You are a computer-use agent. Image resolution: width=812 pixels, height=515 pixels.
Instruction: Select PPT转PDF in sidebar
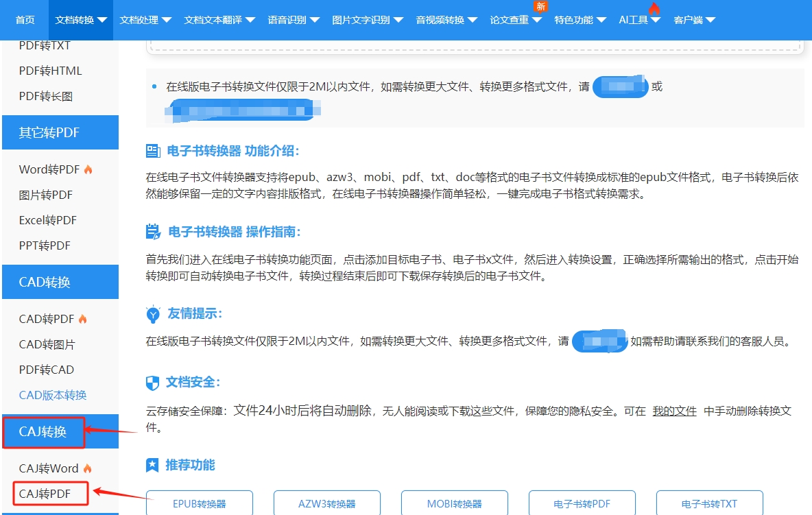[x=45, y=245]
